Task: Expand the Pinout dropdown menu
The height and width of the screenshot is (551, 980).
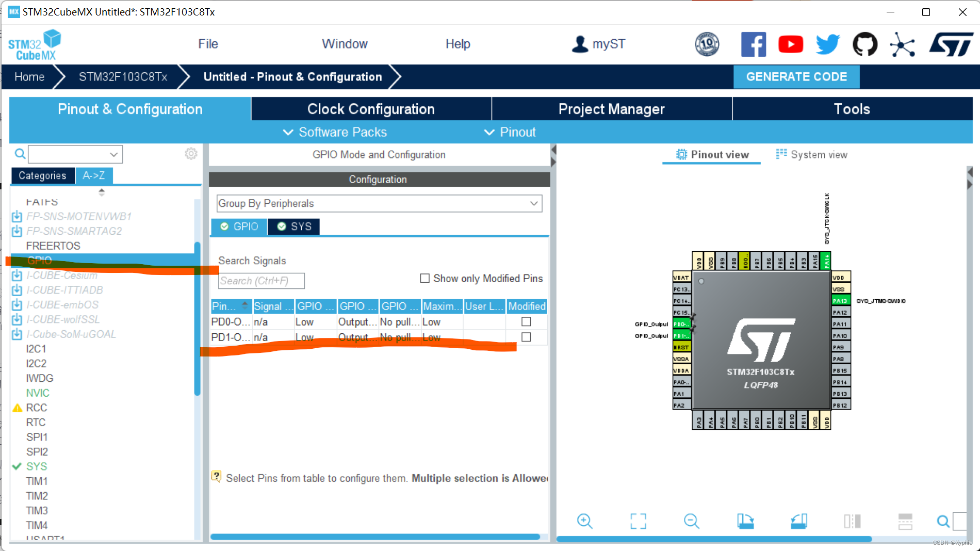Action: [x=510, y=132]
